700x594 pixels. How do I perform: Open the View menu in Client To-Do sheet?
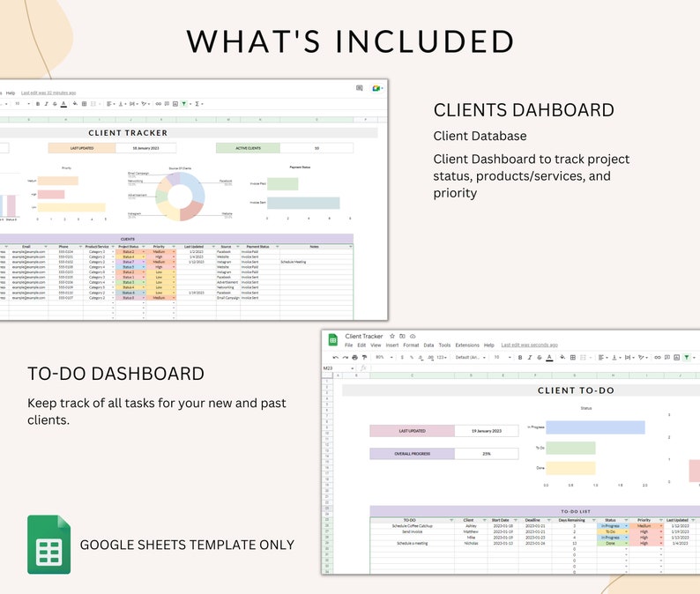376,345
